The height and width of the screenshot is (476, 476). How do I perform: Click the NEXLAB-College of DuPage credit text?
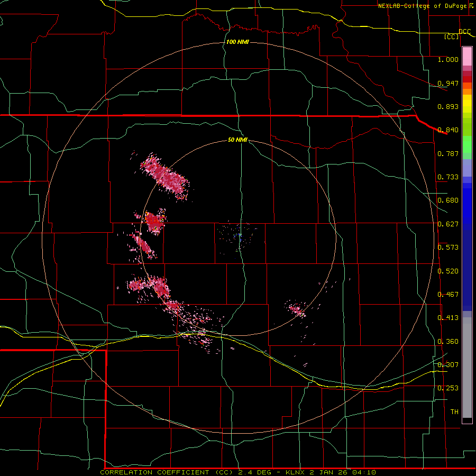pyautogui.click(x=423, y=6)
